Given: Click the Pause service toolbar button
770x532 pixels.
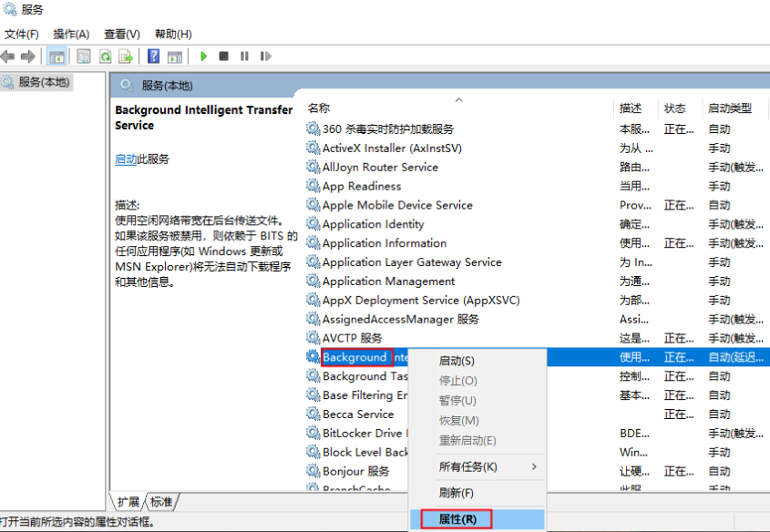Looking at the screenshot, I should [x=244, y=56].
